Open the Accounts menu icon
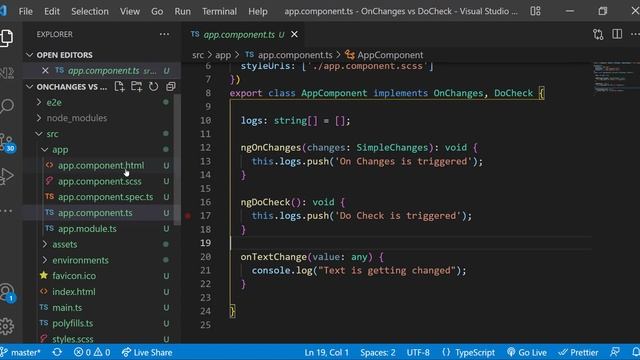Viewport: 640px width, 360px height. 7,293
